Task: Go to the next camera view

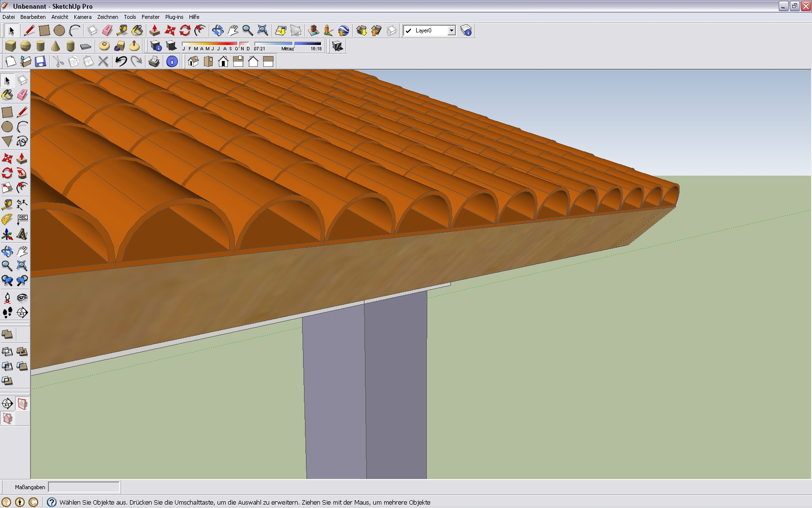Action: coord(22,280)
